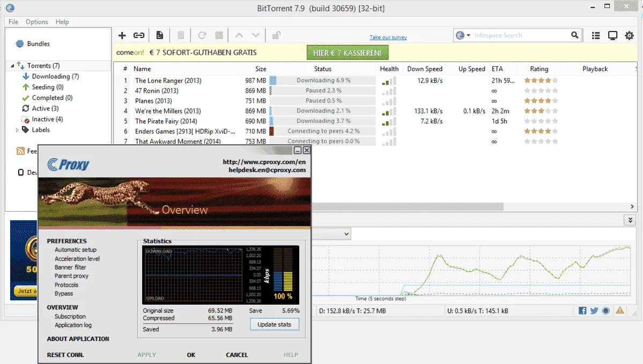Viewport: 643px width, 364px height.
Task: Click HIER € 7 KASSIEREN! ad button
Action: [x=348, y=53]
